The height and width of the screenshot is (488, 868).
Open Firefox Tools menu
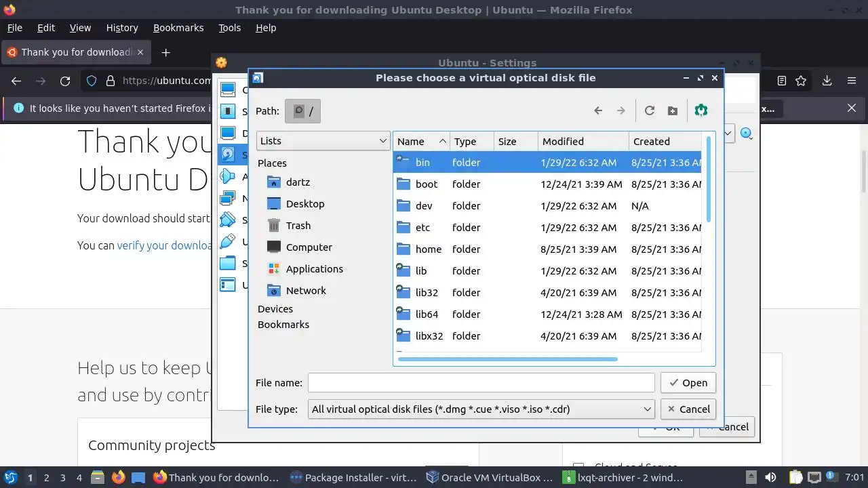tap(230, 28)
